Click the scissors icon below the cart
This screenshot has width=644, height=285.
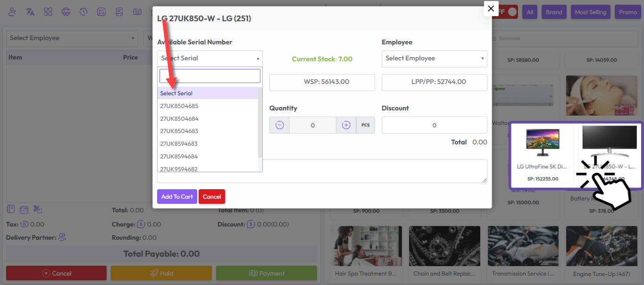38,210
